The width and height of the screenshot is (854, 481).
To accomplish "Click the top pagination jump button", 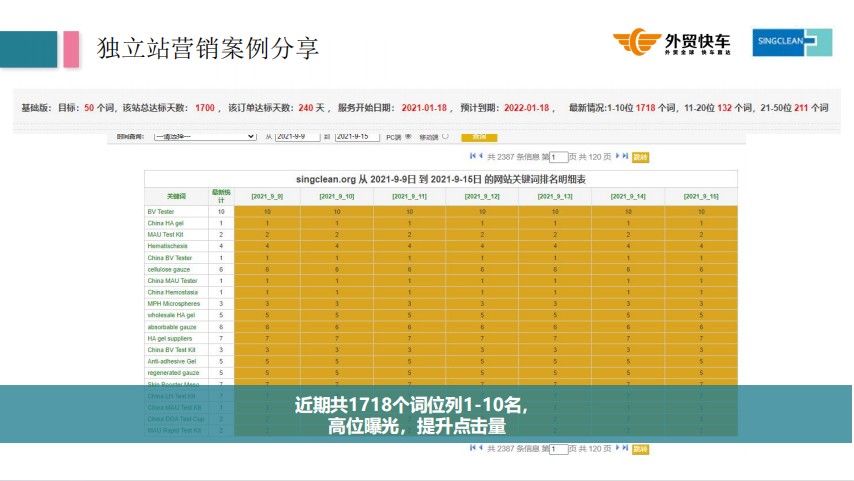I will (x=641, y=157).
